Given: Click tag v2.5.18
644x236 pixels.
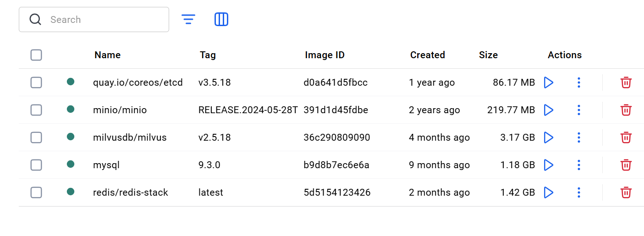Looking at the screenshot, I should coord(215,137).
